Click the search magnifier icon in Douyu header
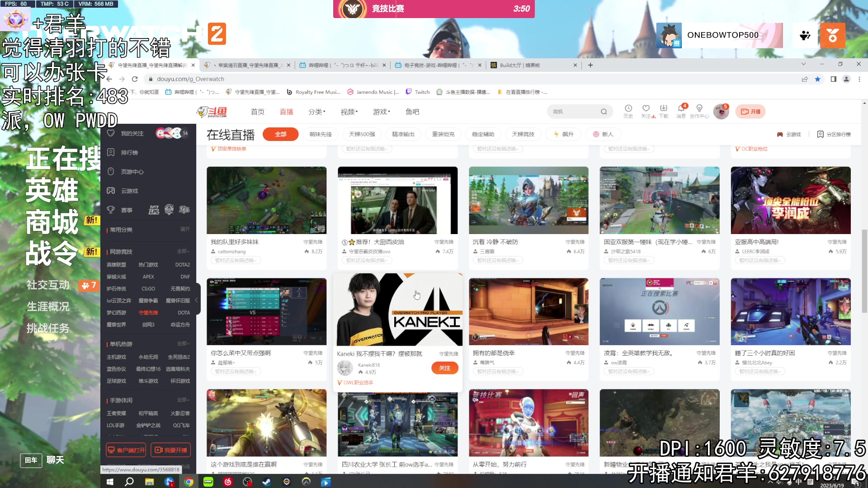The height and width of the screenshot is (488, 868). pos(604,112)
